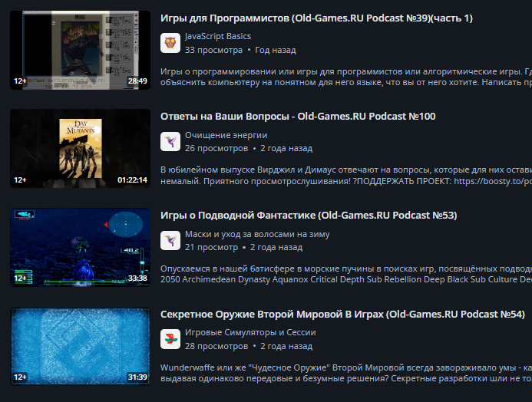This screenshot has width=532, height=402.
Task: Open title Игры о Подводной Фантастике
Action: (x=309, y=216)
